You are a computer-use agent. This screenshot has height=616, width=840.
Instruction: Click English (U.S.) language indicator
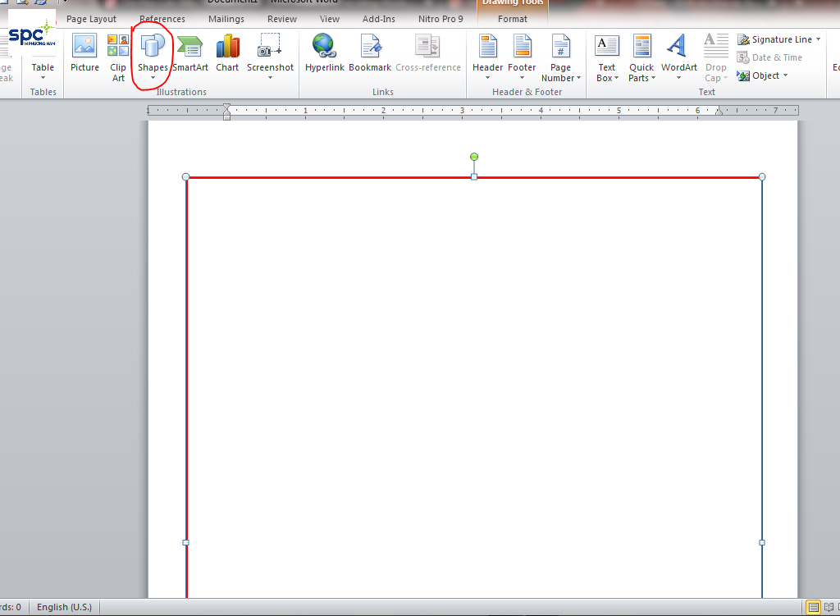click(x=64, y=607)
